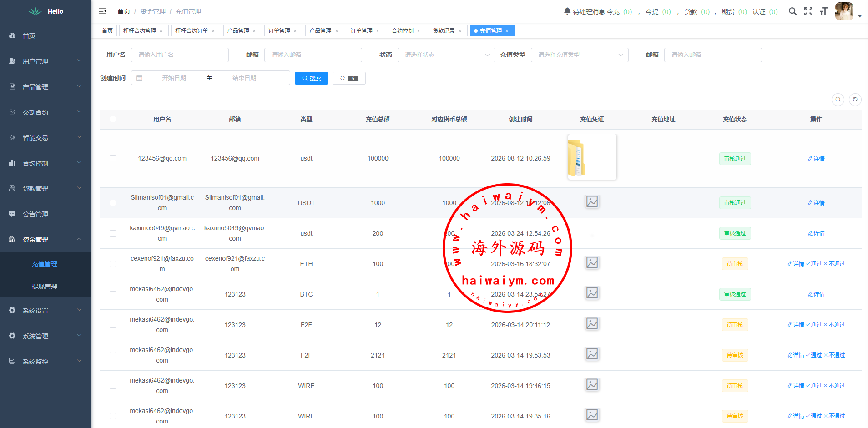
Task: Expand 合约控制 in the sidebar
Action: pyautogui.click(x=45, y=163)
